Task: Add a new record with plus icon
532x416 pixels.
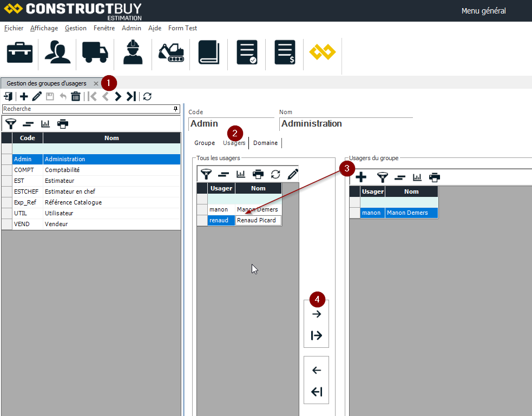Action: pos(24,97)
